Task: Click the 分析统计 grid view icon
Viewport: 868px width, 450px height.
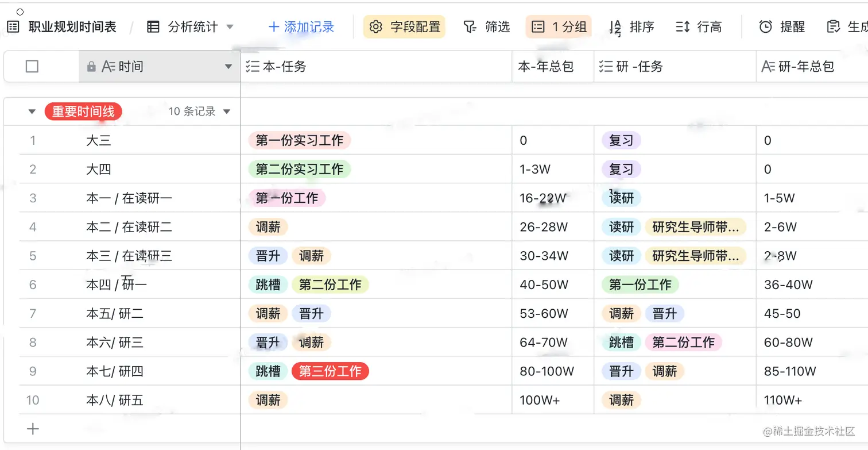Action: [x=153, y=27]
